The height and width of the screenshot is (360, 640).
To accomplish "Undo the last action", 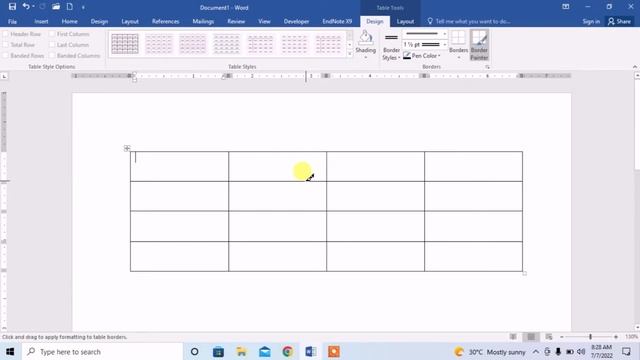I will 26,7.
